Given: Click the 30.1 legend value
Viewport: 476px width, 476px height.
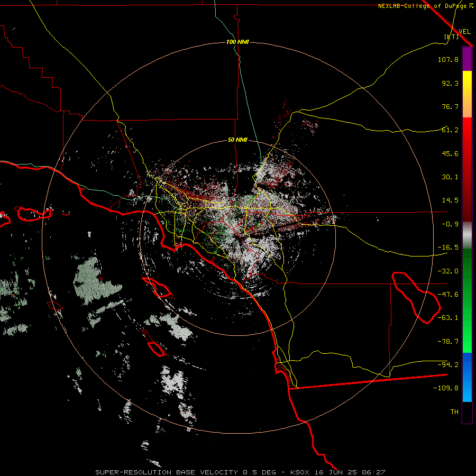Looking at the screenshot, I should [x=450, y=177].
